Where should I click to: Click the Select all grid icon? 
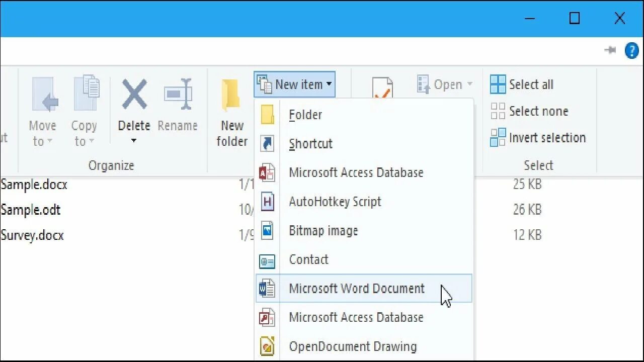(x=498, y=84)
